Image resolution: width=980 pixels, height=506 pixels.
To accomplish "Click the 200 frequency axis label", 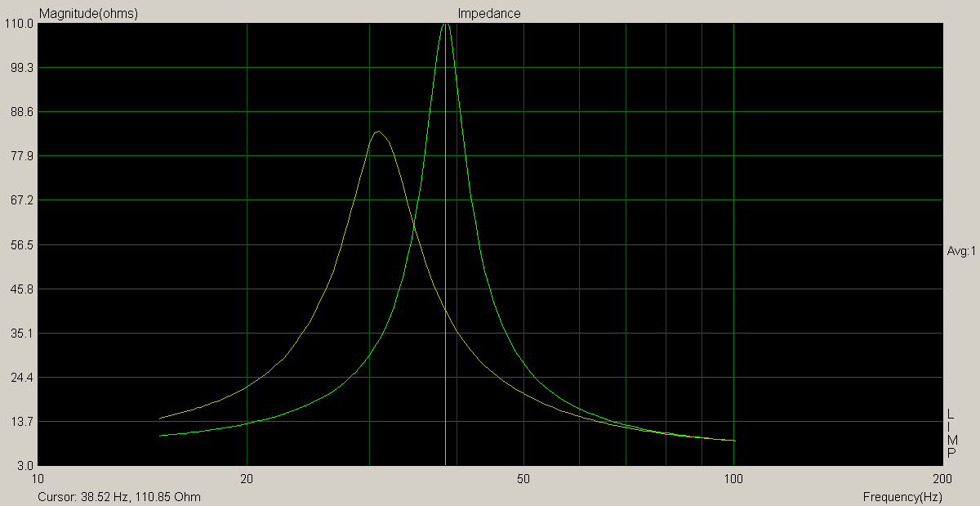I will click(942, 478).
